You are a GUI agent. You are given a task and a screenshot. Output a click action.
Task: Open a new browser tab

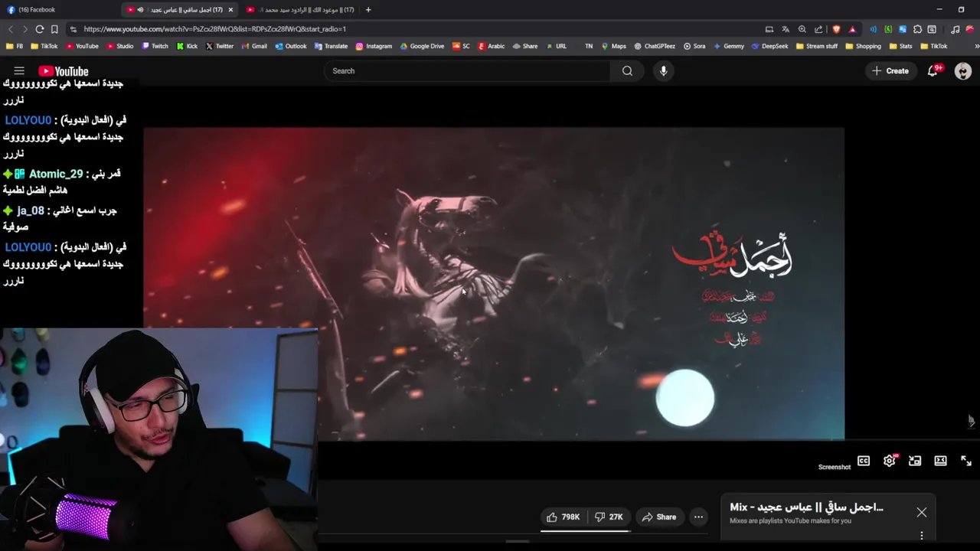368,10
